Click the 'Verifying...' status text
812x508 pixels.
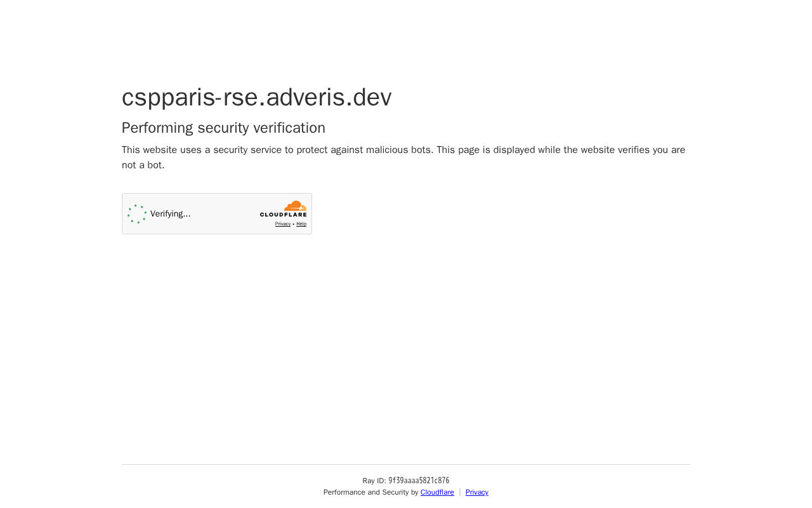click(x=171, y=214)
